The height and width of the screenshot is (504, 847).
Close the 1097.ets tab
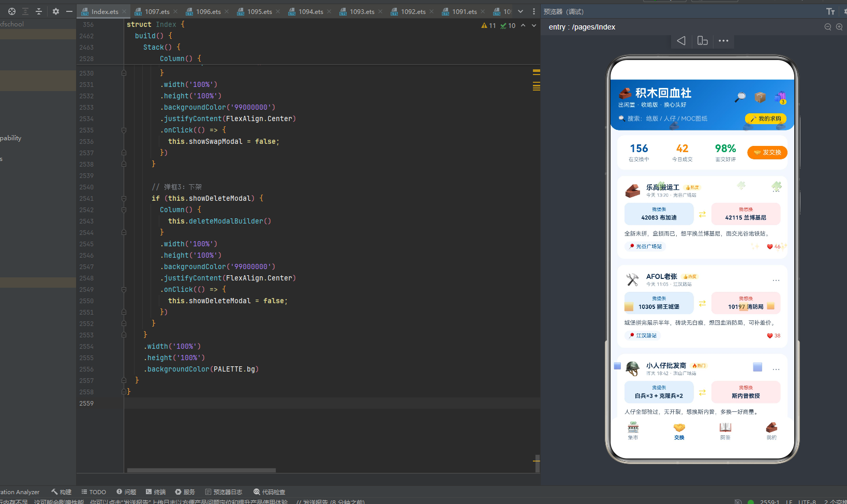pos(175,11)
